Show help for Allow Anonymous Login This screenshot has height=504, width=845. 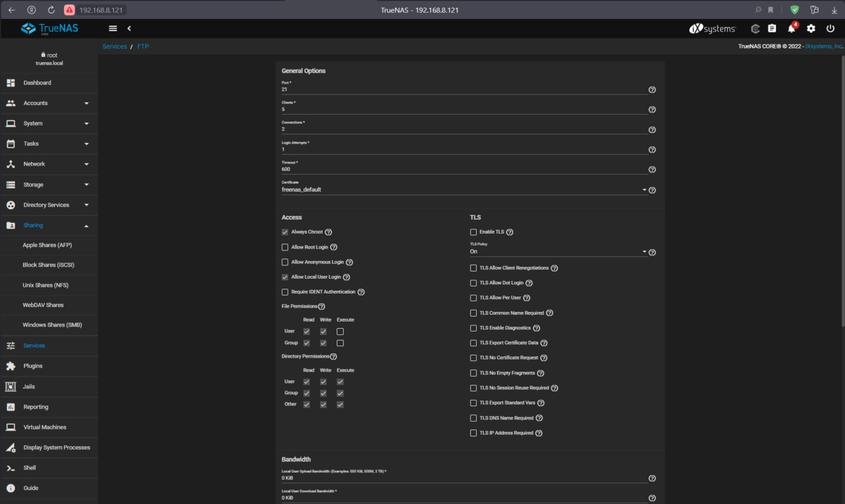click(x=349, y=262)
